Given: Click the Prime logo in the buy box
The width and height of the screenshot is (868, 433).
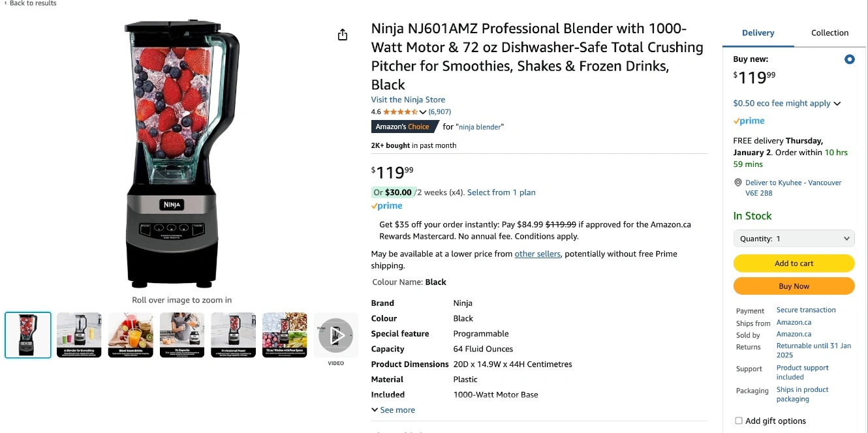Looking at the screenshot, I should tap(749, 121).
